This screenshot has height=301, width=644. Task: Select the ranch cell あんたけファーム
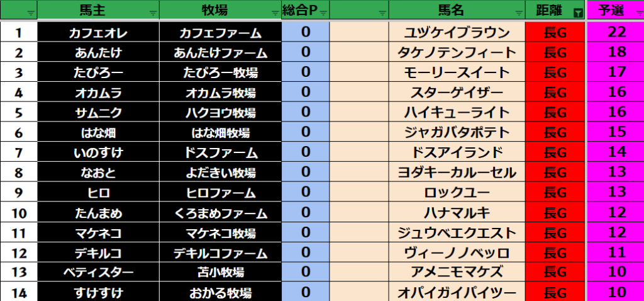[220, 53]
